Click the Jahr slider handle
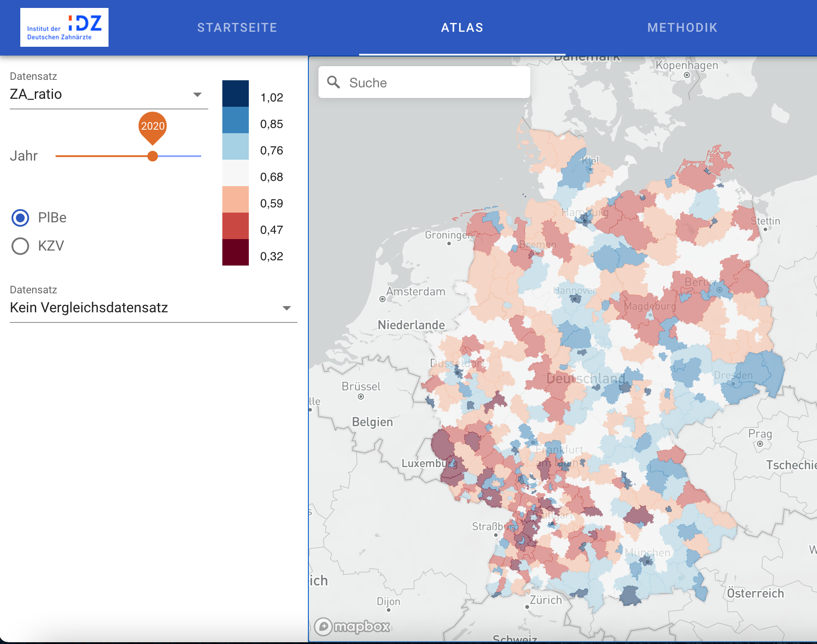Image resolution: width=817 pixels, height=644 pixels. [x=153, y=156]
